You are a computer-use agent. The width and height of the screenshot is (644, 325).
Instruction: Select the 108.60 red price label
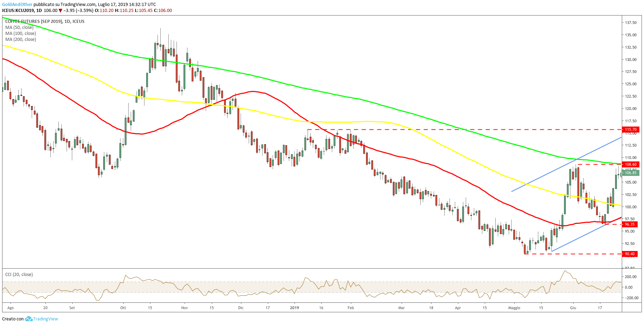pyautogui.click(x=631, y=165)
